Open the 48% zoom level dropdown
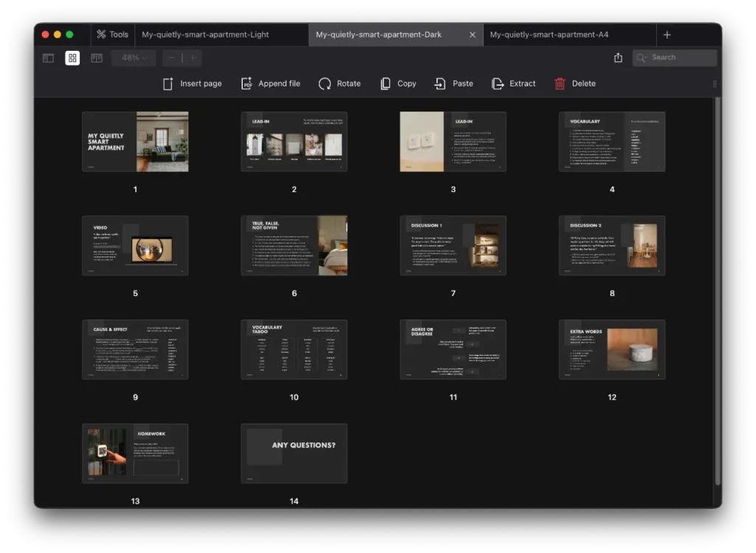 pos(134,58)
